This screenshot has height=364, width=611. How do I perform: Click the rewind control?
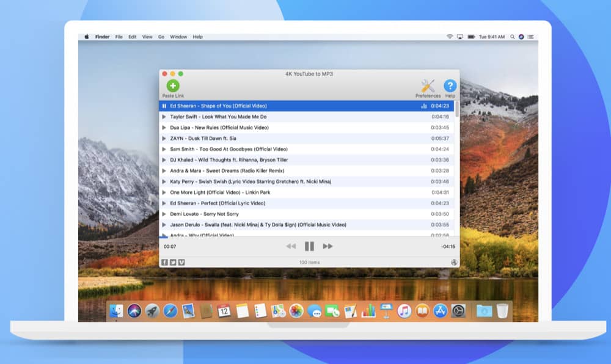(291, 246)
